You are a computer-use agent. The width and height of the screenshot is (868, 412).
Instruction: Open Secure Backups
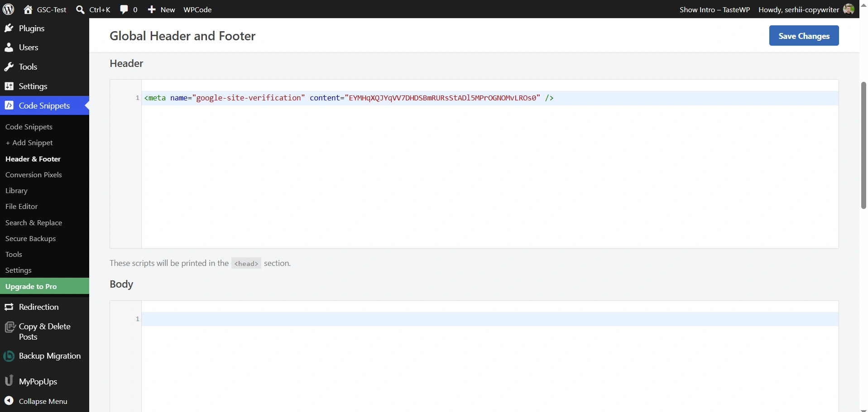30,238
